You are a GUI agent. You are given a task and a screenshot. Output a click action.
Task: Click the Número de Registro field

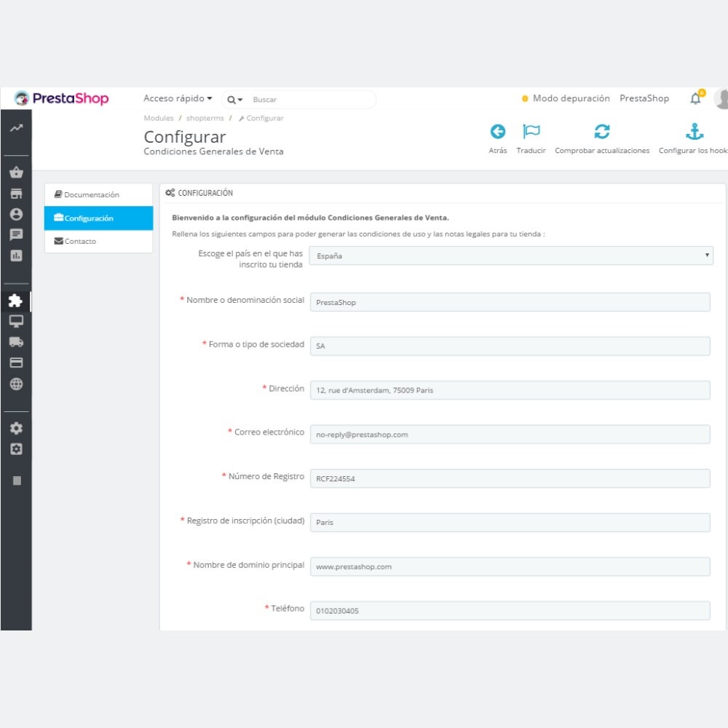pos(510,478)
